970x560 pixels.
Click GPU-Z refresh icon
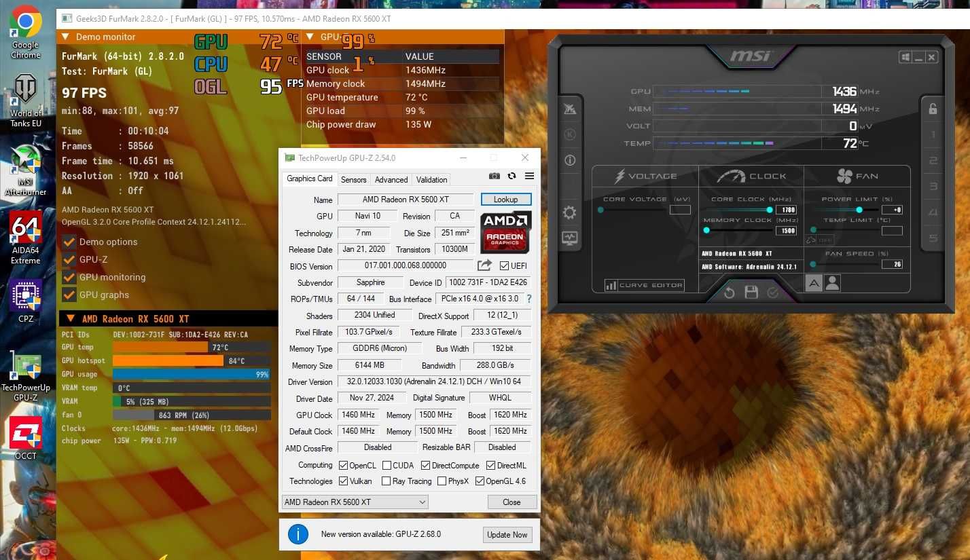[x=511, y=176]
